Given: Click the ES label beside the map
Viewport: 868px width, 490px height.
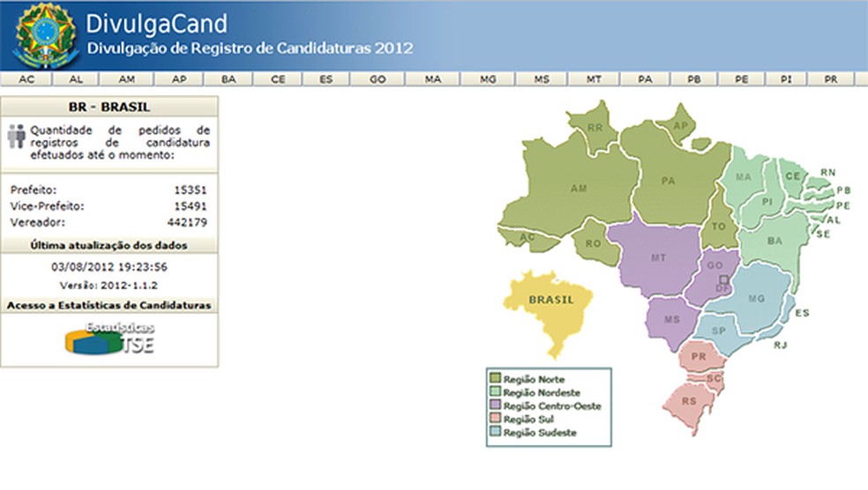Looking at the screenshot, I should point(802,313).
